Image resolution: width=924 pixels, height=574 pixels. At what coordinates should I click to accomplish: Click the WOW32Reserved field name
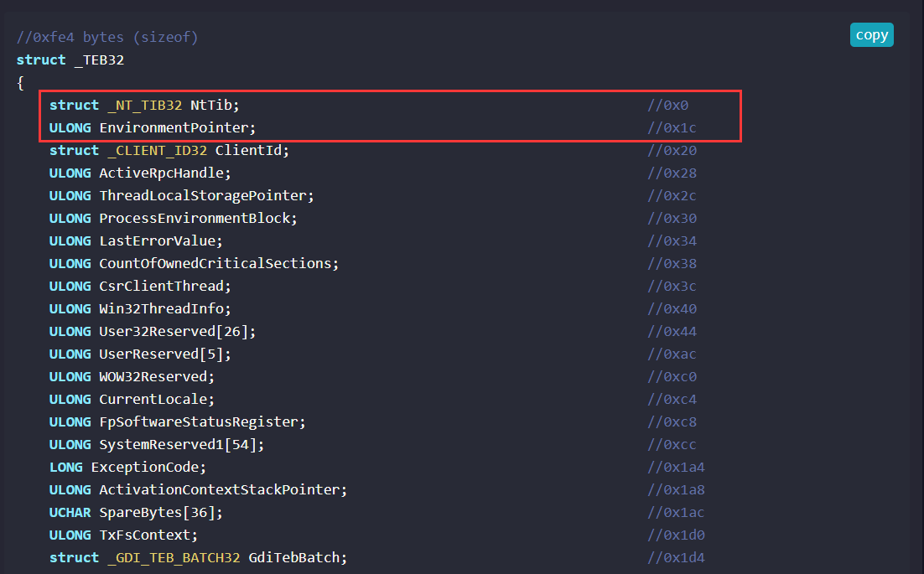click(156, 376)
